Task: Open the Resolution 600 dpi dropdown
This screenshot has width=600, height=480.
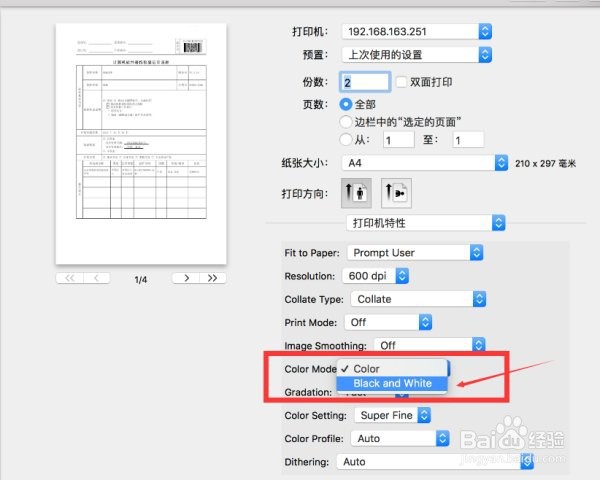Action: (x=375, y=276)
